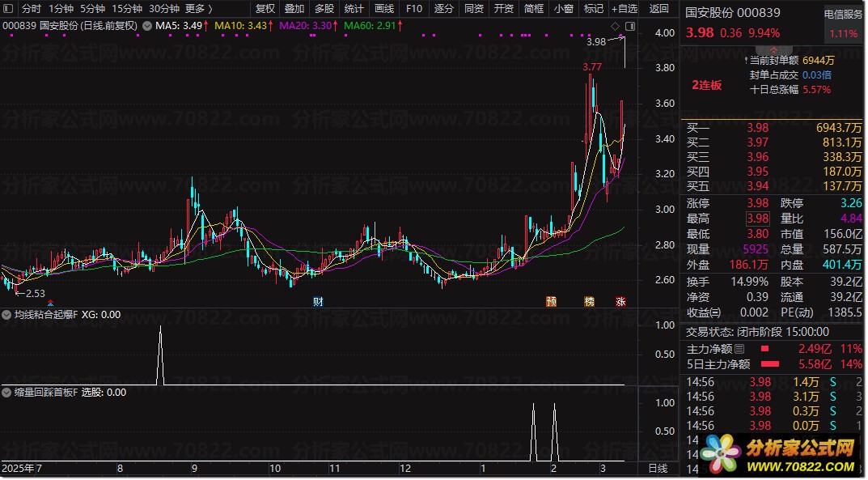Click the 开资 toolbar button
The image size is (868, 480).
(x=504, y=9)
